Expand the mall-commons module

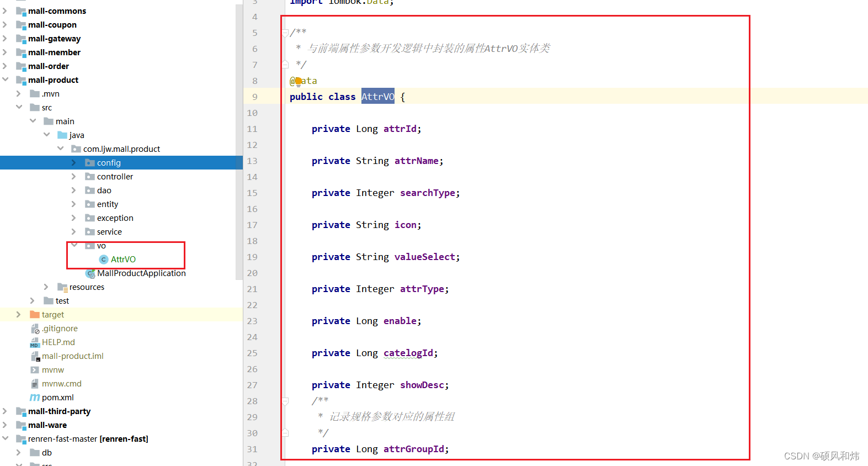pyautogui.click(x=5, y=10)
